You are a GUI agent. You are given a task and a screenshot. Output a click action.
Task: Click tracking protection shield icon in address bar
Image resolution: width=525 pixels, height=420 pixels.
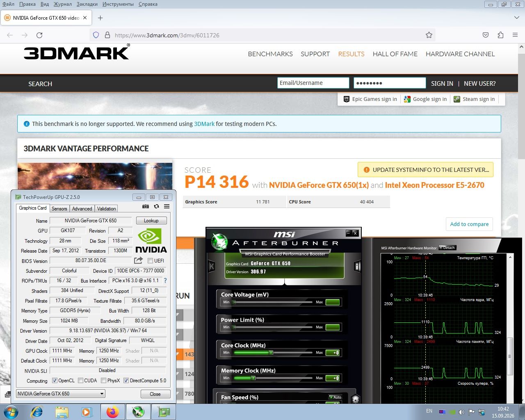point(96,35)
